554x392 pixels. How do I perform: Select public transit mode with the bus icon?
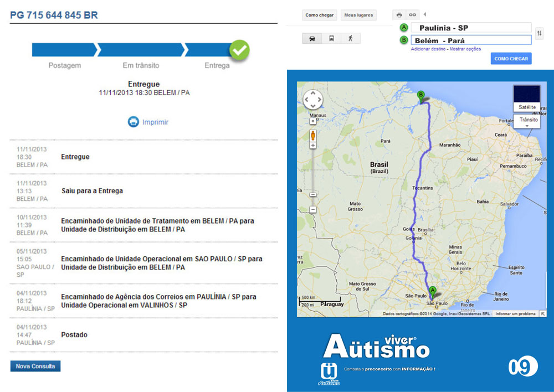(331, 38)
